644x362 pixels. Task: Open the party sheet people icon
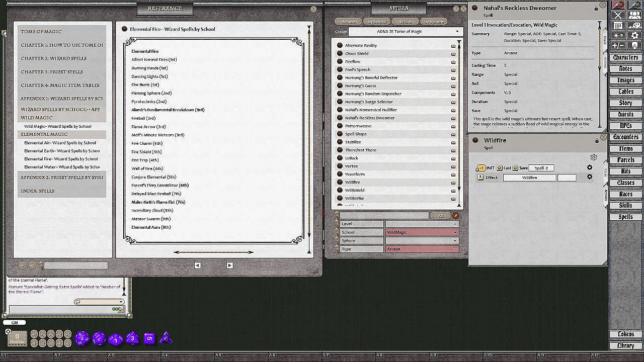tap(634, 15)
